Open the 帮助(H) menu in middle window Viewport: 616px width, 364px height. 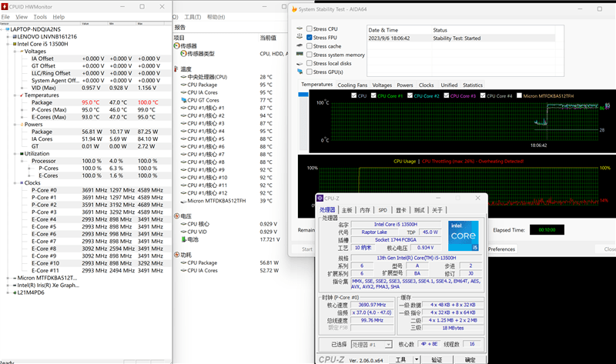pyautogui.click(x=216, y=17)
